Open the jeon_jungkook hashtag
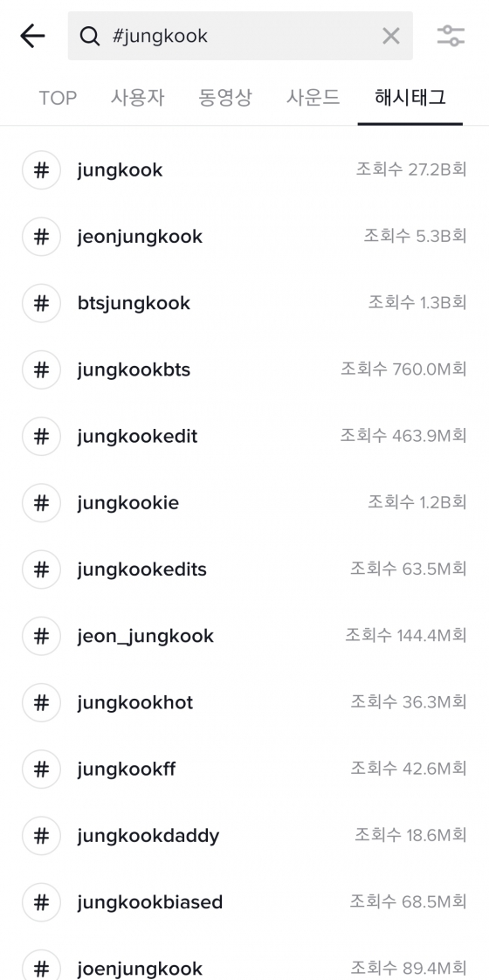The image size is (489, 980). (x=244, y=636)
